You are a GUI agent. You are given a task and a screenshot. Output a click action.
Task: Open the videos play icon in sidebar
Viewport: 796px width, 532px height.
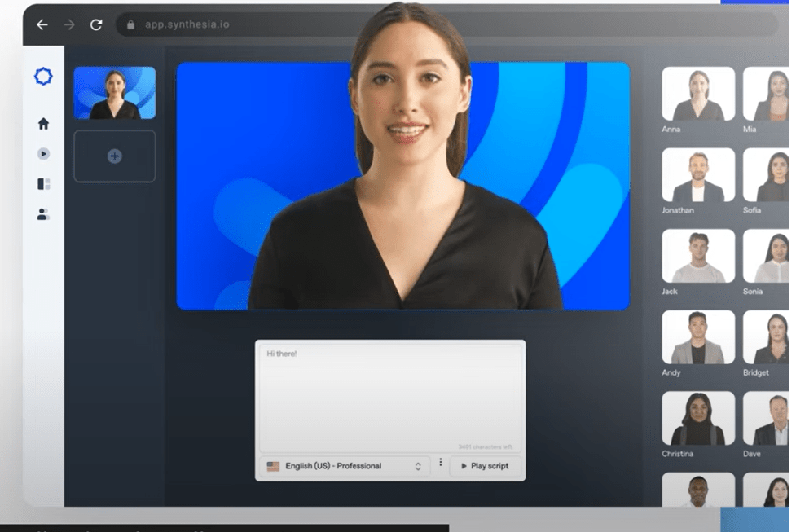[x=43, y=154]
